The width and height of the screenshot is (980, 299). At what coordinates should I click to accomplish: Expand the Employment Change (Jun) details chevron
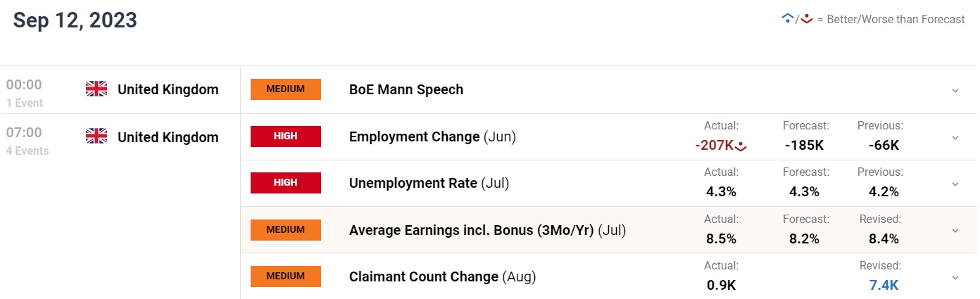pos(955,137)
